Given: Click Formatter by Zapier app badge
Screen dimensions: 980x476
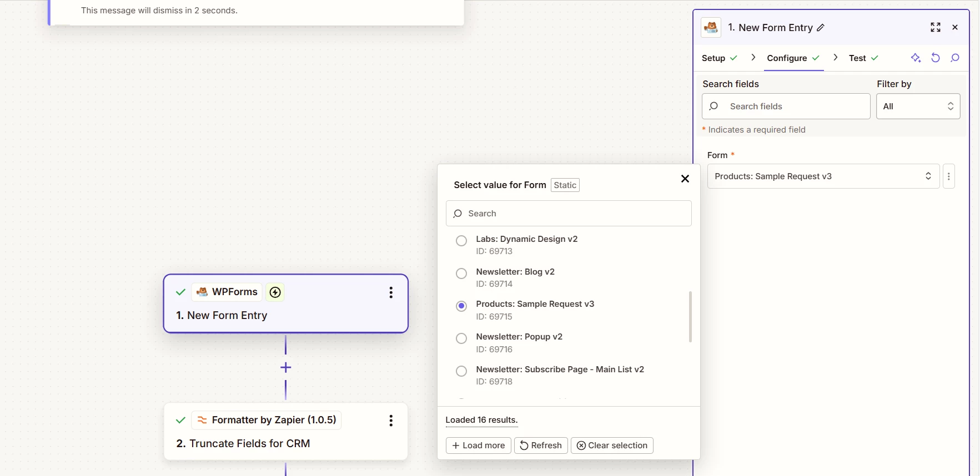Looking at the screenshot, I should (x=267, y=420).
